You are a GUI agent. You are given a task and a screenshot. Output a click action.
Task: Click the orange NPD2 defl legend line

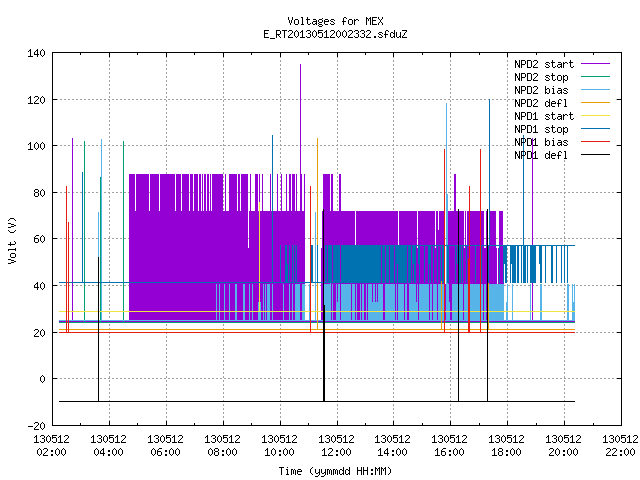tap(595, 102)
